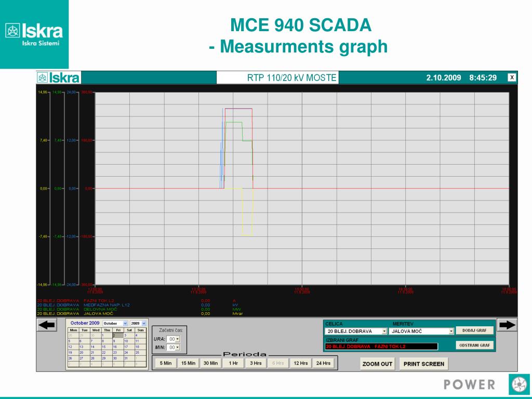532x399 pixels.
Task: Open the month dropdown showing October
Action: [x=115, y=323]
